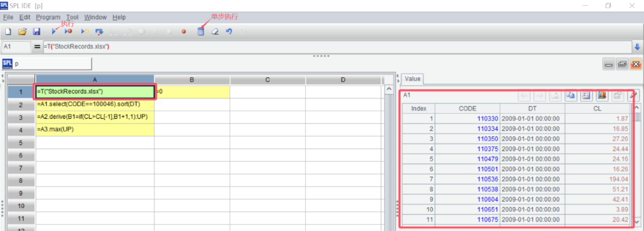Click the DT column header in Value table
The image size is (644, 231).
pos(532,108)
